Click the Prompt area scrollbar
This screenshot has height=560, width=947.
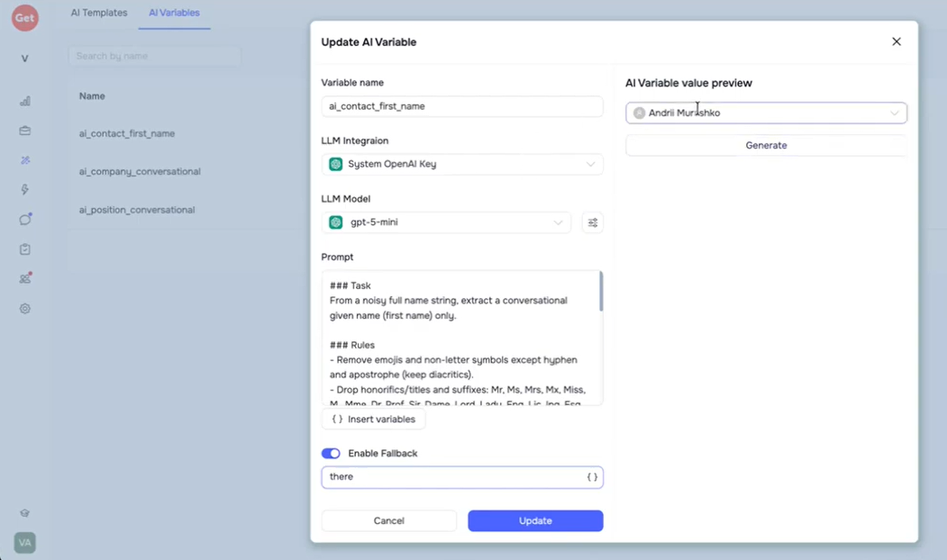click(601, 292)
